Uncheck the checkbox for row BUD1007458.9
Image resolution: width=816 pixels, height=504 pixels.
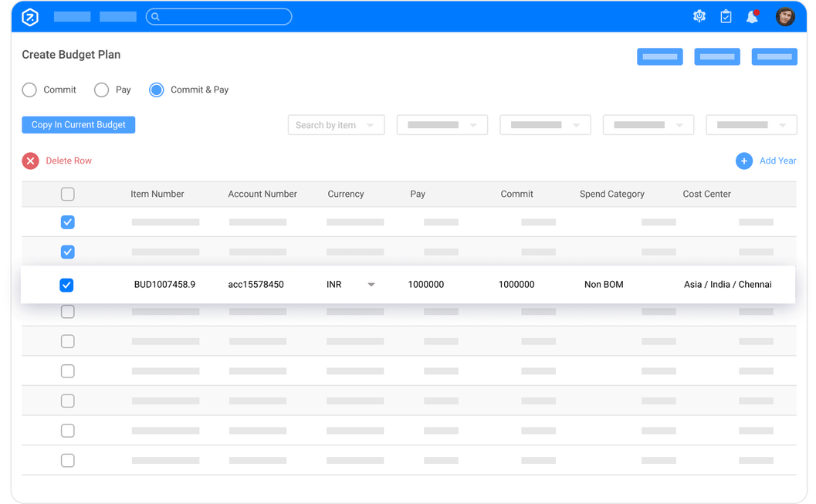tap(67, 285)
